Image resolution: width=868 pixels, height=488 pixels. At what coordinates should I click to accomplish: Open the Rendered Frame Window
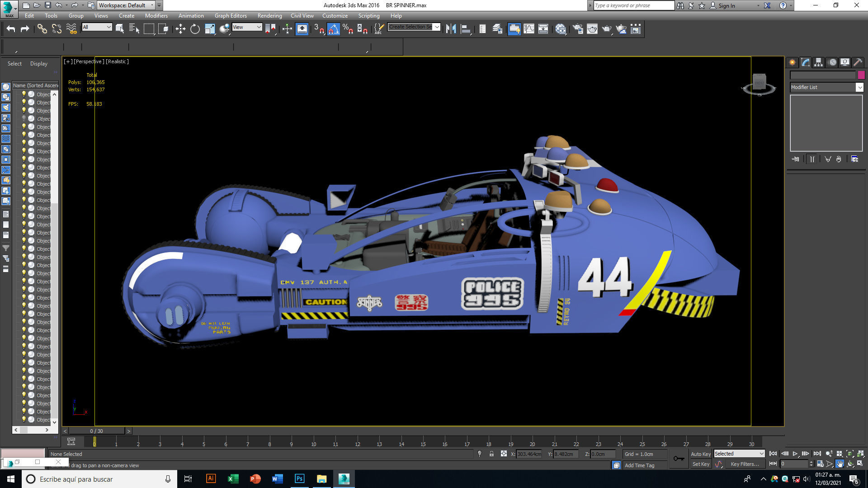(x=592, y=29)
